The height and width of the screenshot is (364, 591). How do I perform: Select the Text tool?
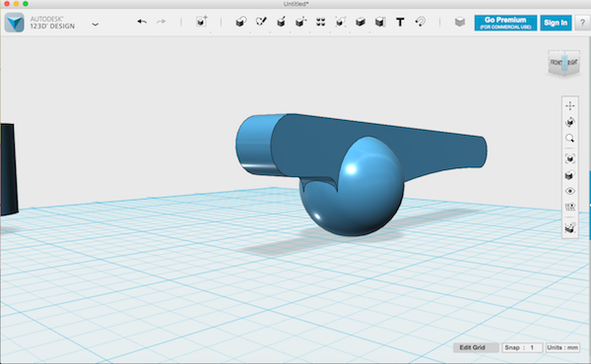point(400,22)
